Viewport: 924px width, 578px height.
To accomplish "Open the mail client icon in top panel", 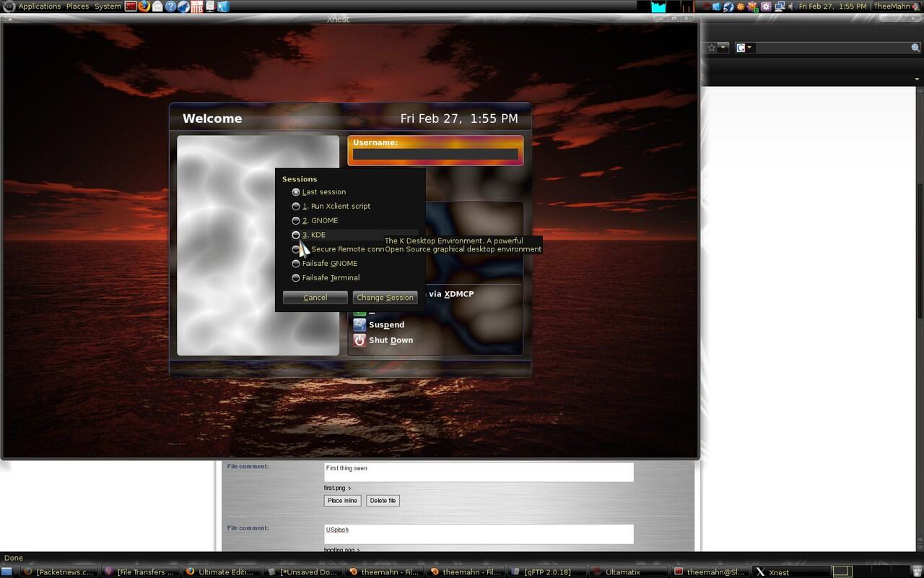I will pos(157,7).
